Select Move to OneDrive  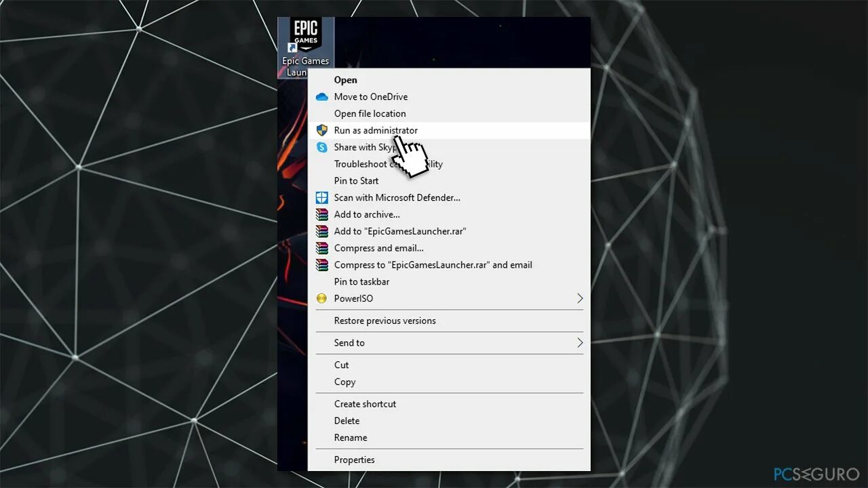pyautogui.click(x=449, y=97)
